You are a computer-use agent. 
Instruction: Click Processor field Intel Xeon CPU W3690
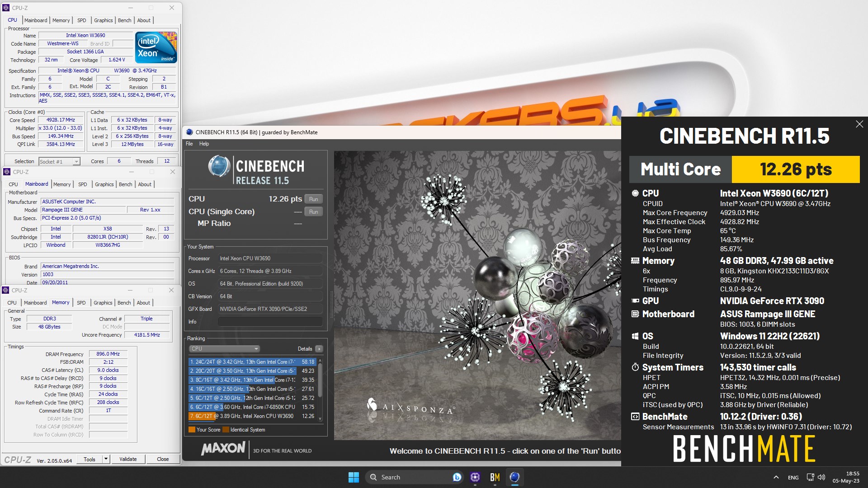click(x=270, y=258)
